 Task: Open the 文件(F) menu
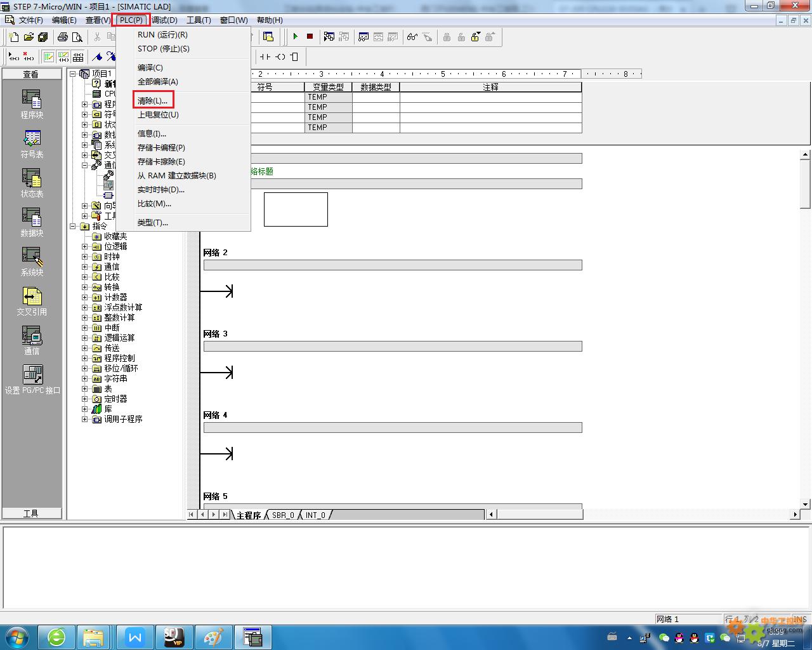click(x=31, y=20)
